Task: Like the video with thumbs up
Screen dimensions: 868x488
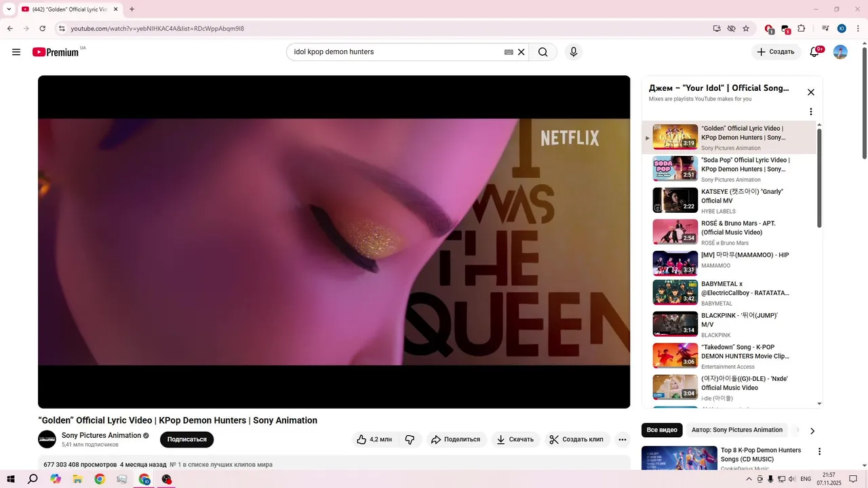Action: (x=375, y=439)
